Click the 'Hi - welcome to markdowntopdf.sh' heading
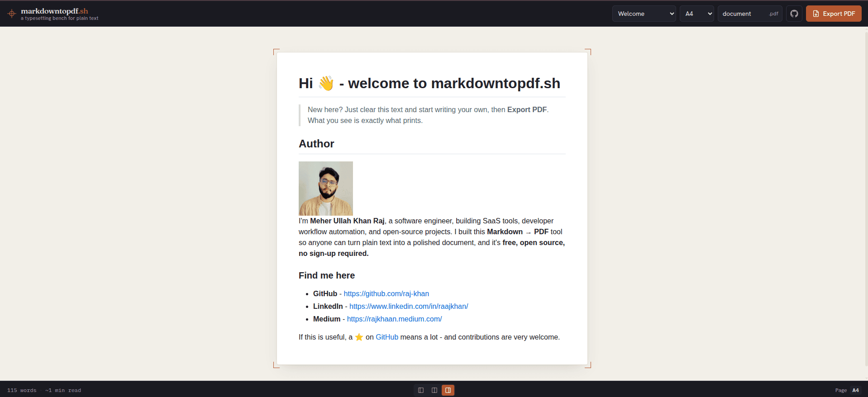 coord(429,83)
